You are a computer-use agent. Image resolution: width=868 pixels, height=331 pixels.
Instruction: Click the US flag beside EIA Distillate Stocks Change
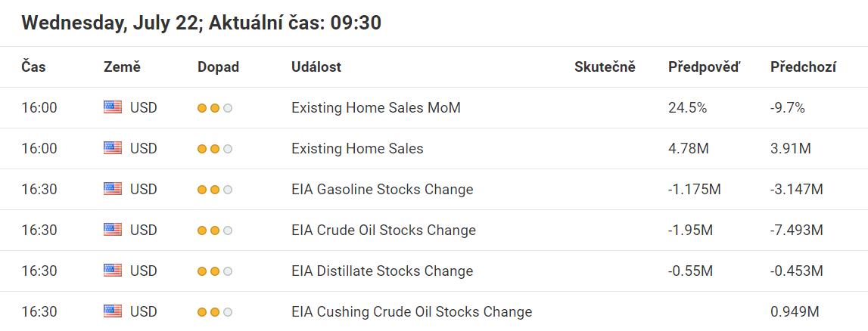[x=112, y=271]
